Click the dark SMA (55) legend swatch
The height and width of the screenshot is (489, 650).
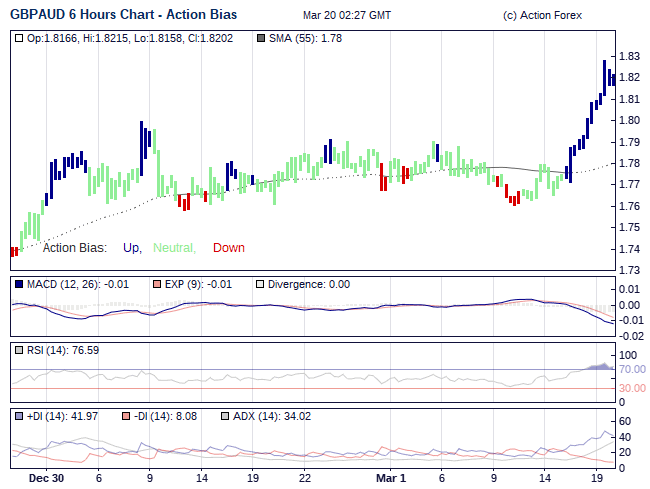click(x=262, y=38)
